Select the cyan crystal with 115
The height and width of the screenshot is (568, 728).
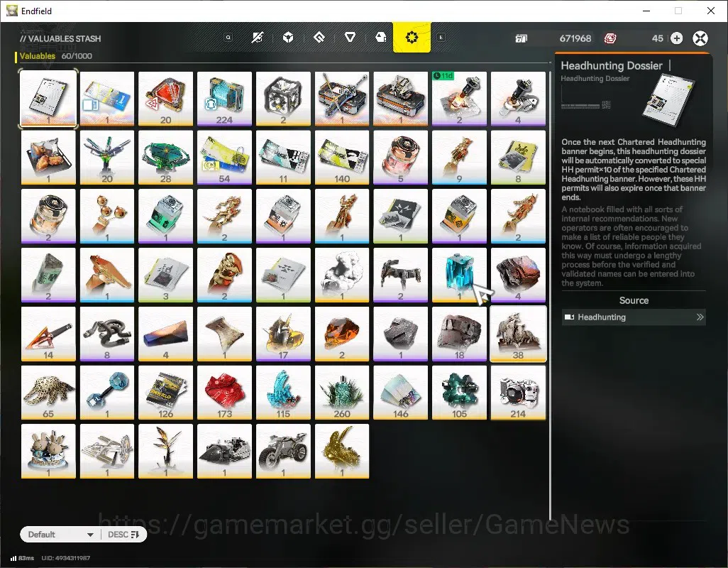coord(283,393)
